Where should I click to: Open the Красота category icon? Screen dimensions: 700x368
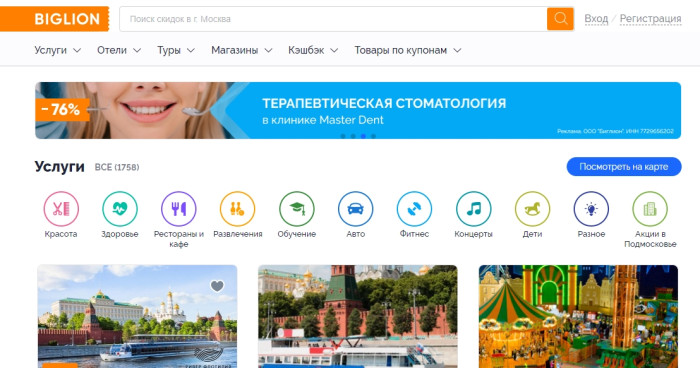[x=61, y=209]
